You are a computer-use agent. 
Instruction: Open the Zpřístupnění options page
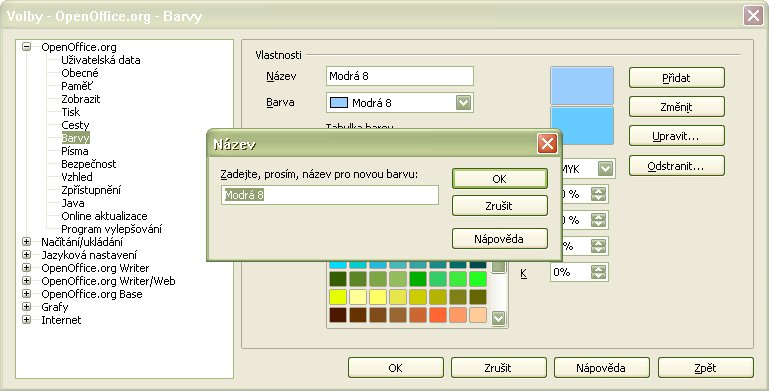pos(91,190)
